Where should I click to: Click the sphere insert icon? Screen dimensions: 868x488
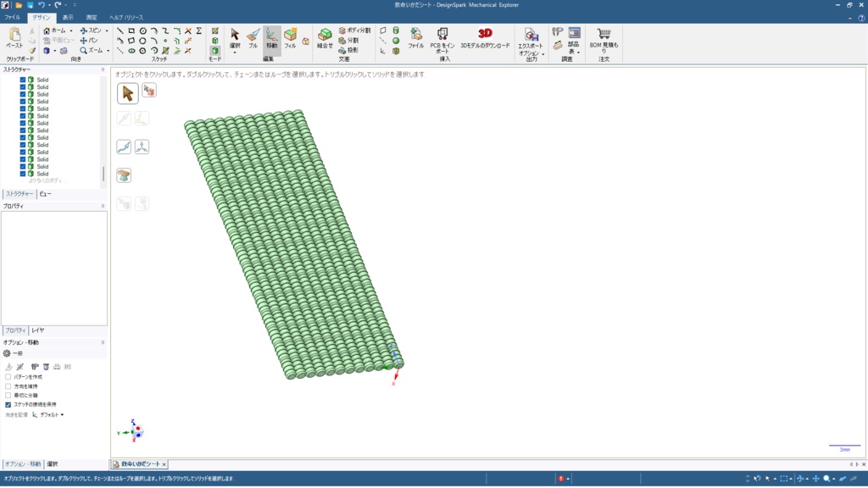point(396,41)
